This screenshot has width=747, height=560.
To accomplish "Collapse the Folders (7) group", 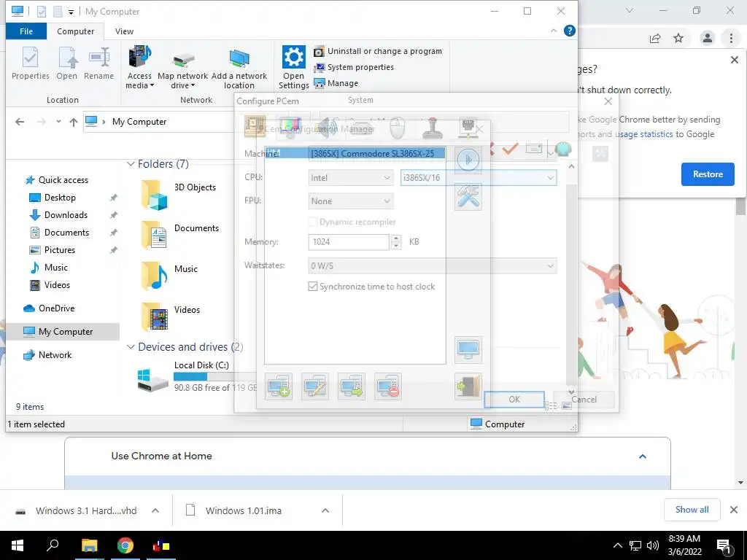I will 131,164.
